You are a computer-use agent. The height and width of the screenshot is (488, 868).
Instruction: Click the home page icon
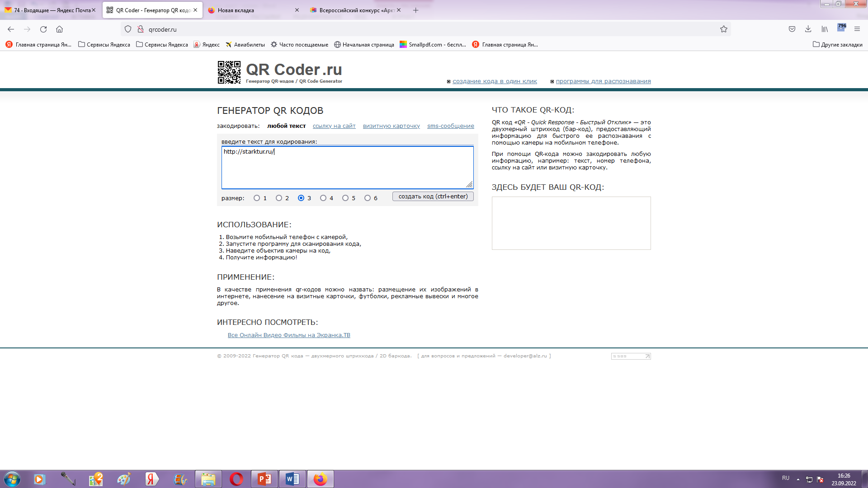pos(59,29)
